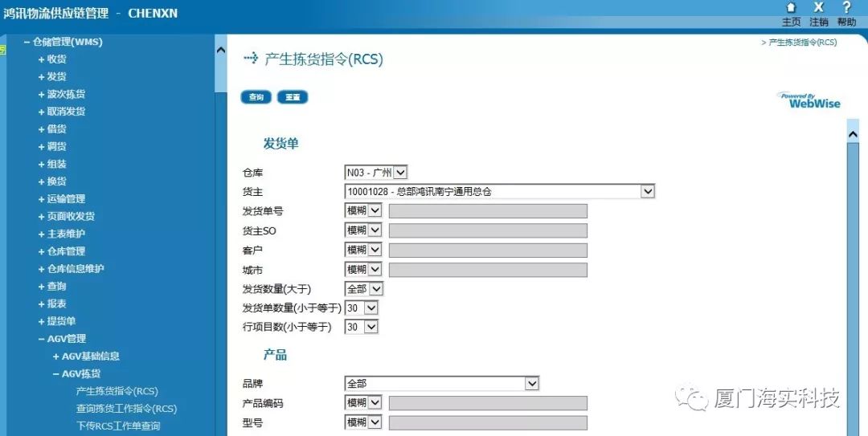Click the 产品编码 text input field
The height and width of the screenshot is (436, 868).
488,403
